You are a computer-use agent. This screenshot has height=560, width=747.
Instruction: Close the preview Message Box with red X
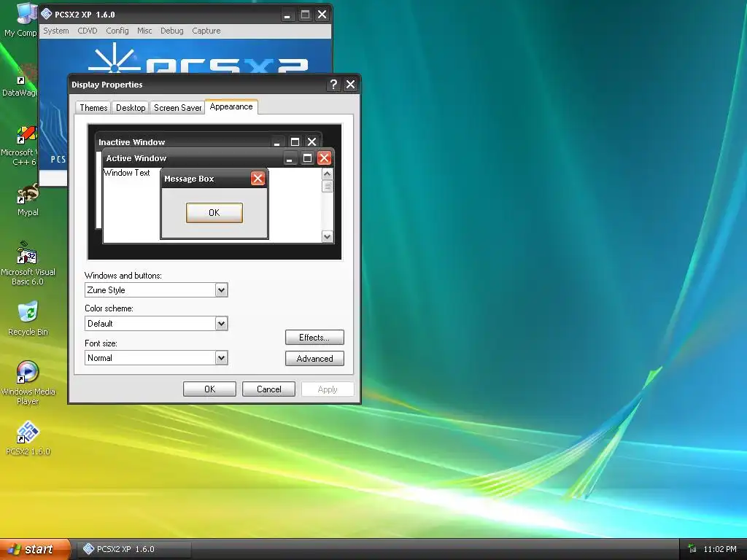pos(258,179)
